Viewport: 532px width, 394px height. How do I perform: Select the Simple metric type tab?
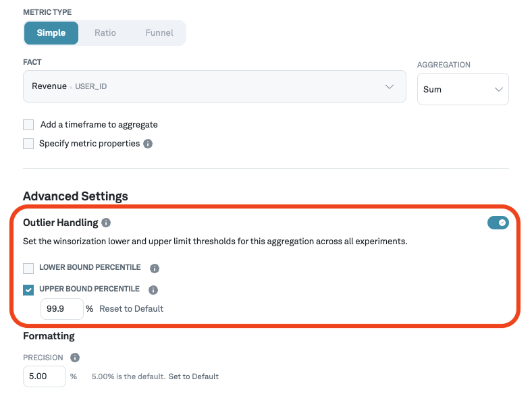tap(51, 32)
